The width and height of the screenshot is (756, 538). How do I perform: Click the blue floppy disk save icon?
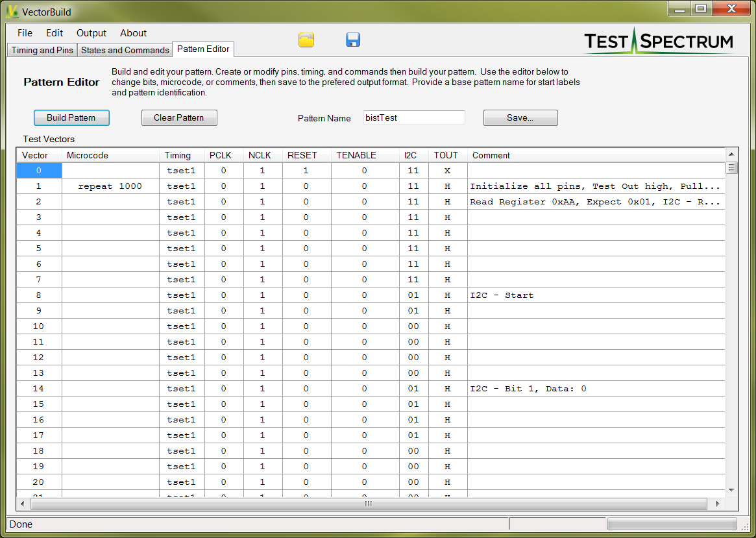point(353,40)
